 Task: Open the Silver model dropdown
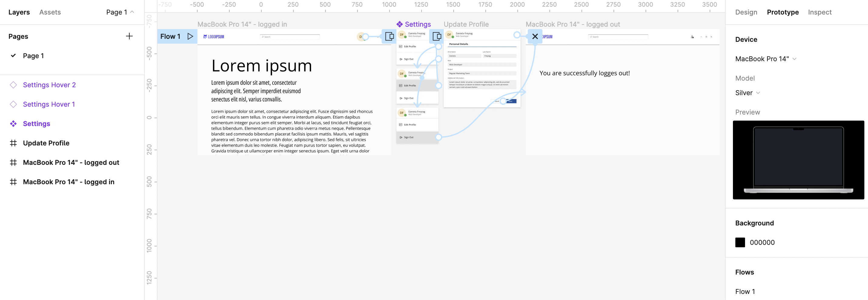(x=747, y=93)
